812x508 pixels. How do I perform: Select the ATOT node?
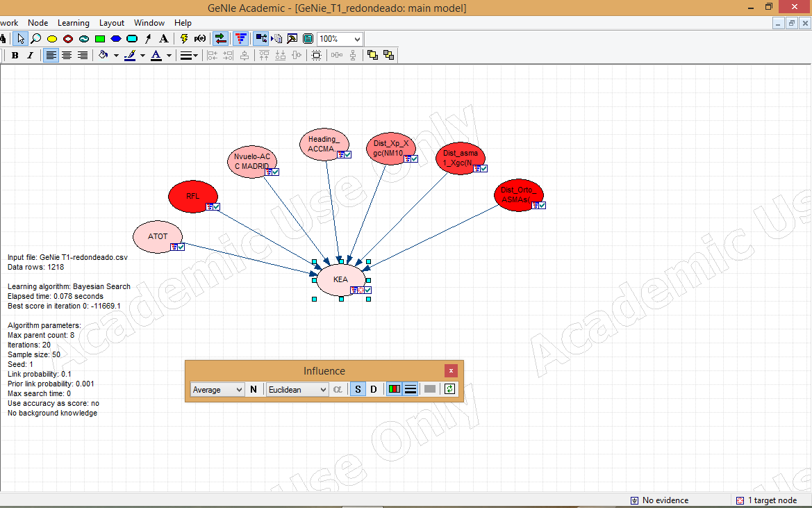point(158,237)
